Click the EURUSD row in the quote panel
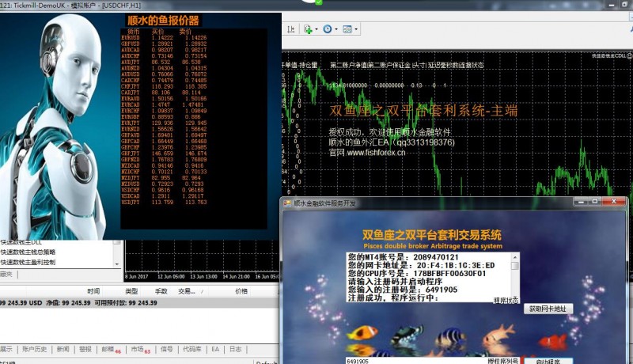 pos(164,37)
